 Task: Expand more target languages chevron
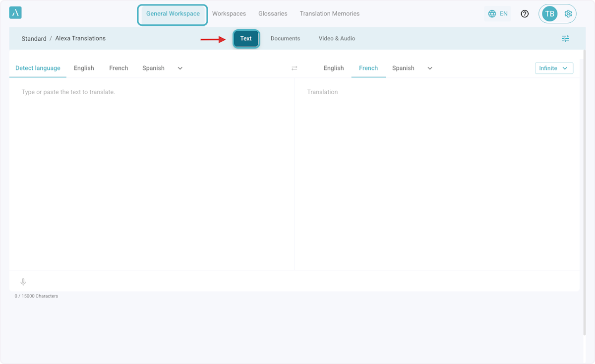coord(430,68)
